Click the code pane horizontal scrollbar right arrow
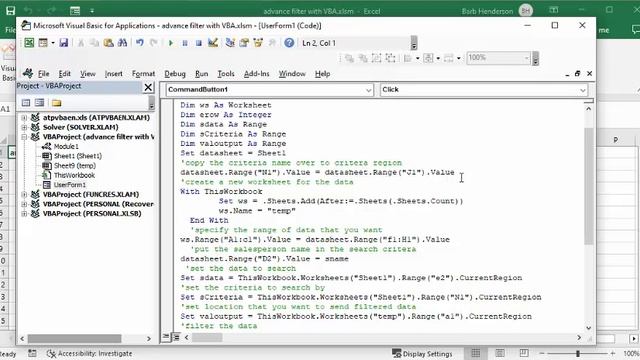Viewport: 640px width, 360px height. (579, 338)
